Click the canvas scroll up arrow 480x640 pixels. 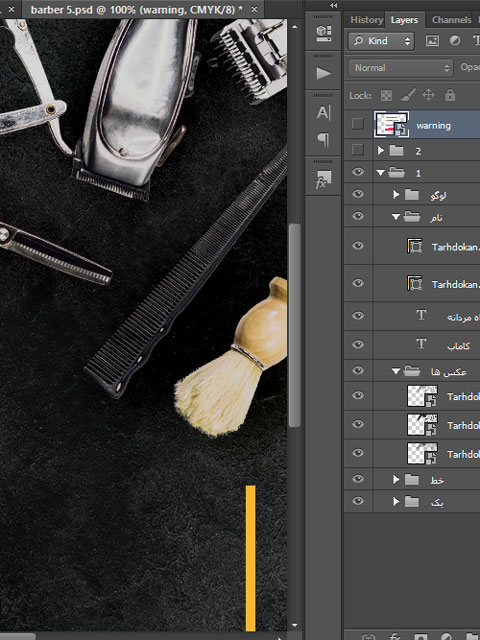pyautogui.click(x=295, y=27)
